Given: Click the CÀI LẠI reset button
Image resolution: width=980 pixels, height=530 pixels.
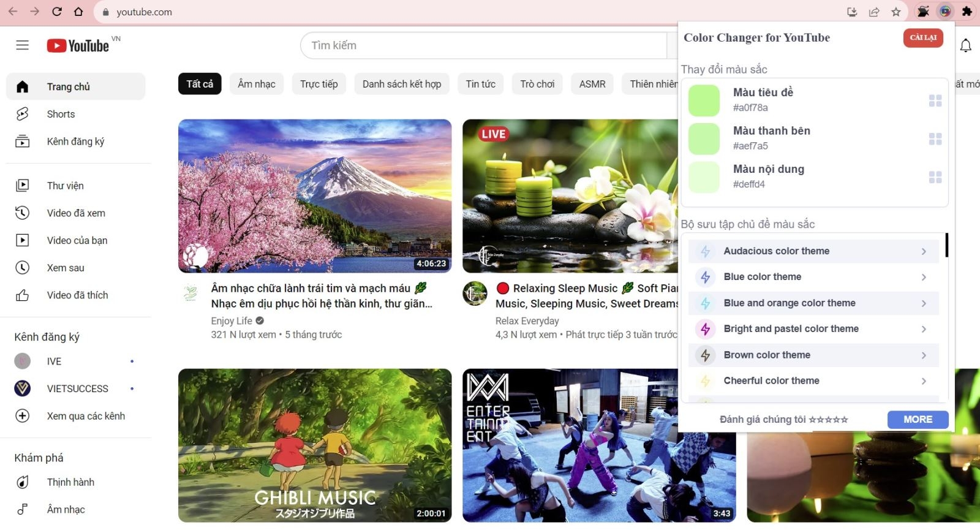Looking at the screenshot, I should click(923, 37).
